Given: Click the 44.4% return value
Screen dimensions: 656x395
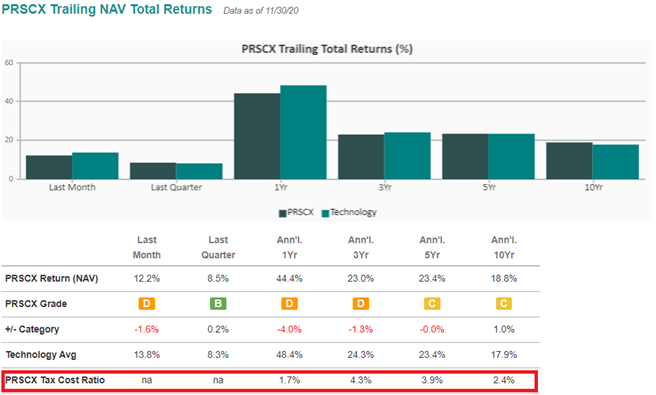Looking at the screenshot, I should (290, 279).
